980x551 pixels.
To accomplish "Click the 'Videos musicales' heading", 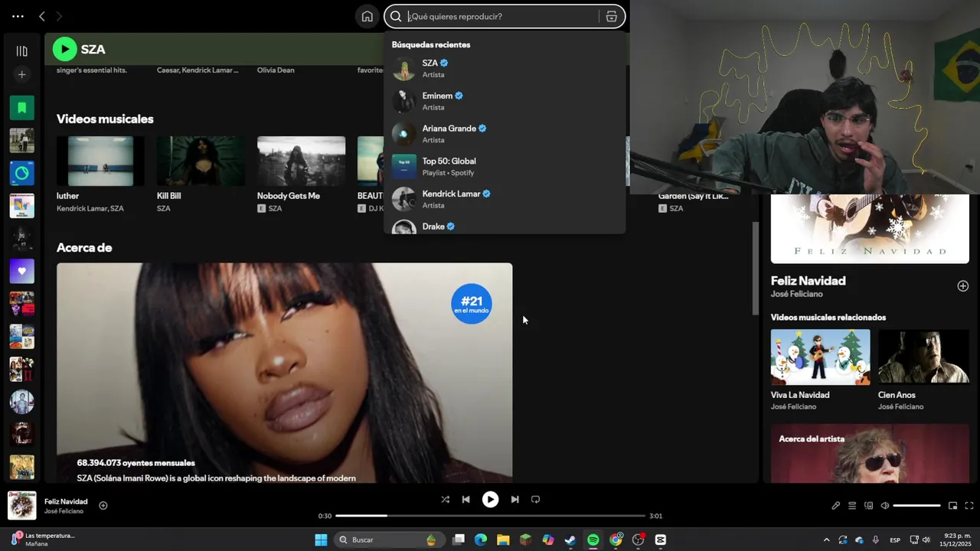I will (105, 119).
